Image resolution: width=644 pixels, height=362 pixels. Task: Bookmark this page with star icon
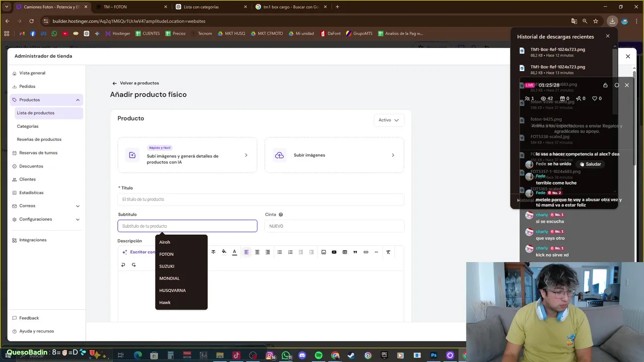(x=596, y=21)
